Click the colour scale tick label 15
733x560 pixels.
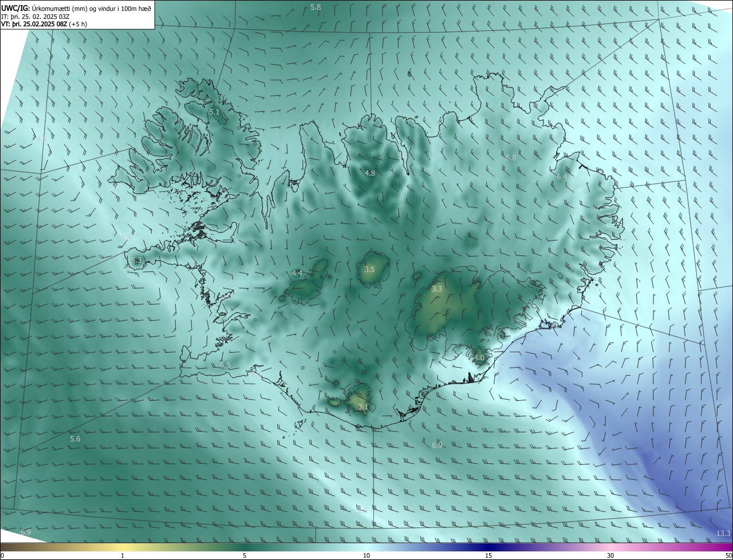click(488, 555)
